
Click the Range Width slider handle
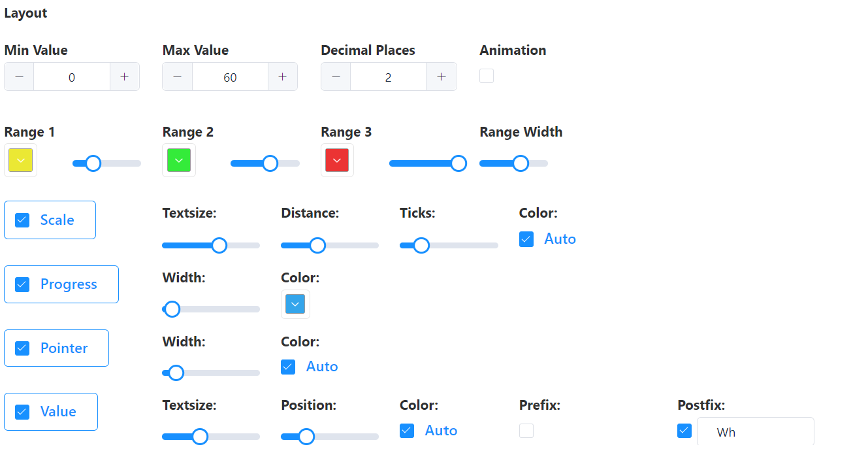(521, 163)
